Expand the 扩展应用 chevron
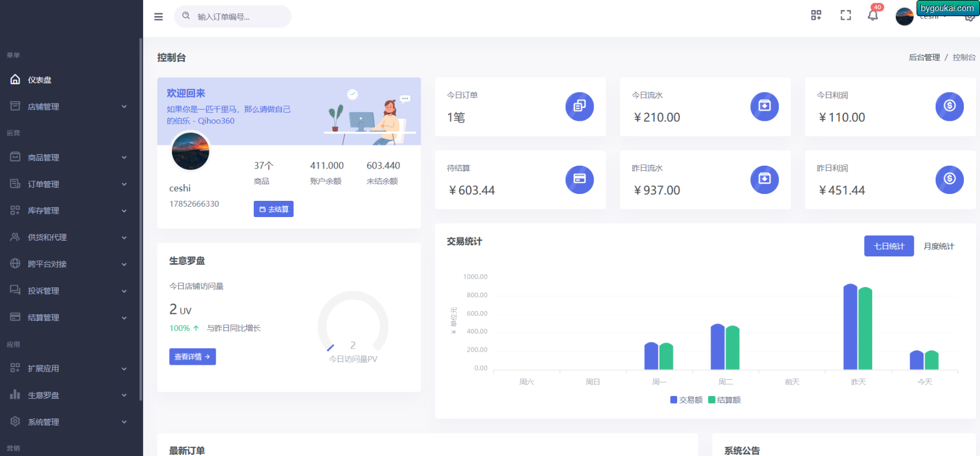This screenshot has height=456, width=980. [x=124, y=368]
